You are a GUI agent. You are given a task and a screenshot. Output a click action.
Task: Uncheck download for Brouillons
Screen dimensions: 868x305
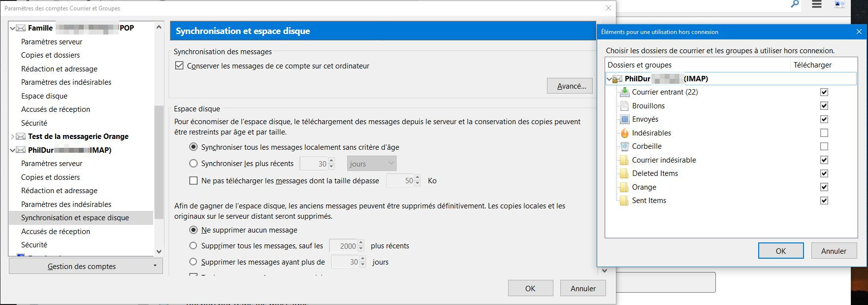(824, 106)
